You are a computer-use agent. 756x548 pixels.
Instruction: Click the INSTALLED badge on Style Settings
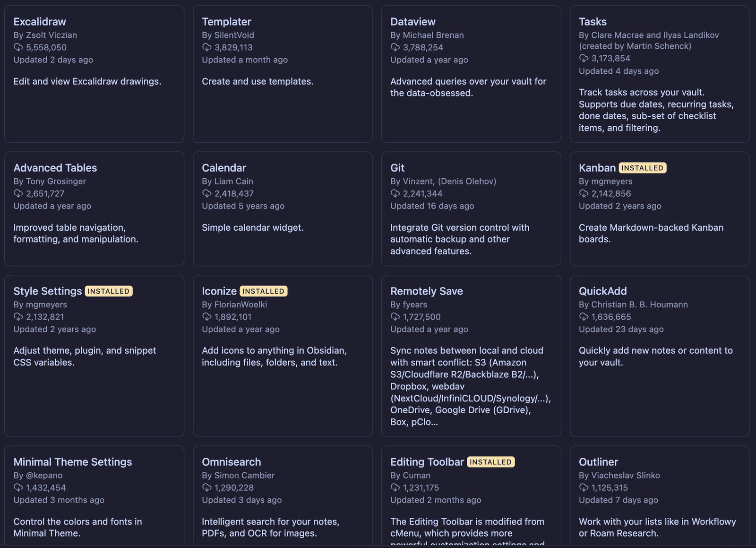tap(109, 291)
